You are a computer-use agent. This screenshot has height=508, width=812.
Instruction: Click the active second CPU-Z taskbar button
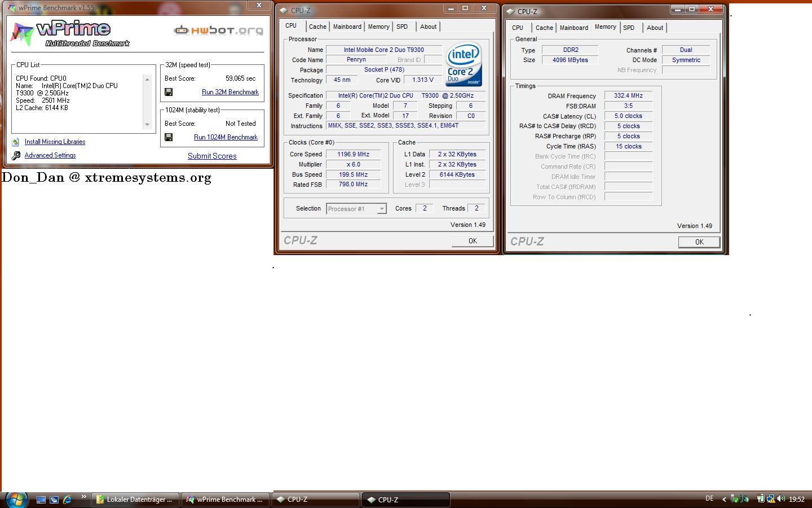click(x=406, y=500)
